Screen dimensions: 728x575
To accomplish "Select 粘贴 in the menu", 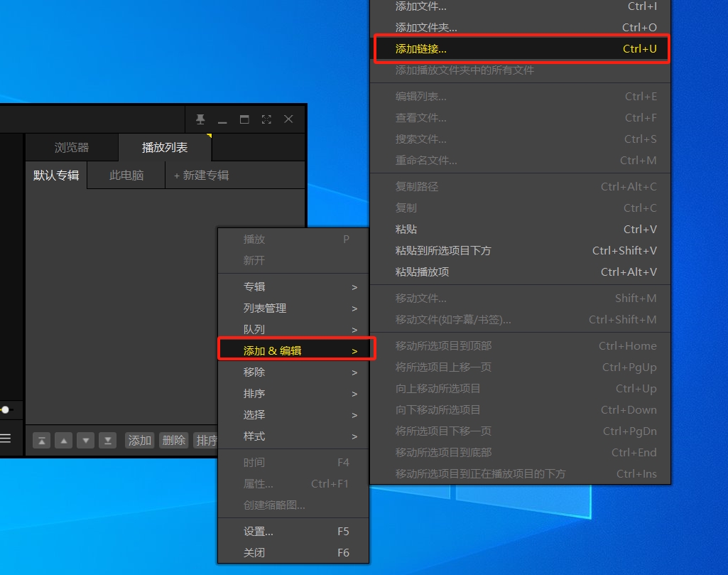I will coord(406,229).
